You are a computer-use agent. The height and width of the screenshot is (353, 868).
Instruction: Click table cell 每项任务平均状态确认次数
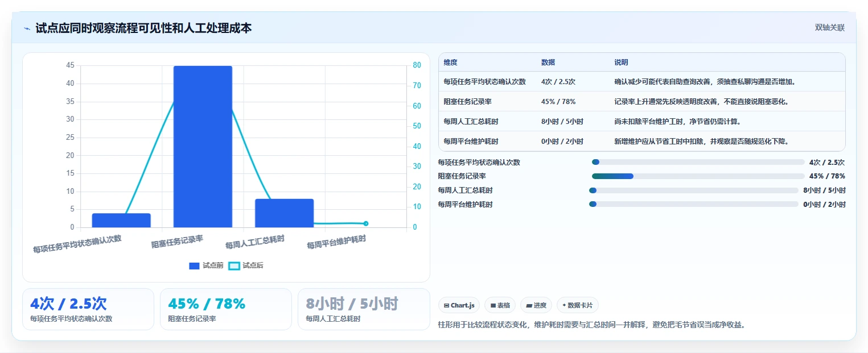[x=484, y=82]
